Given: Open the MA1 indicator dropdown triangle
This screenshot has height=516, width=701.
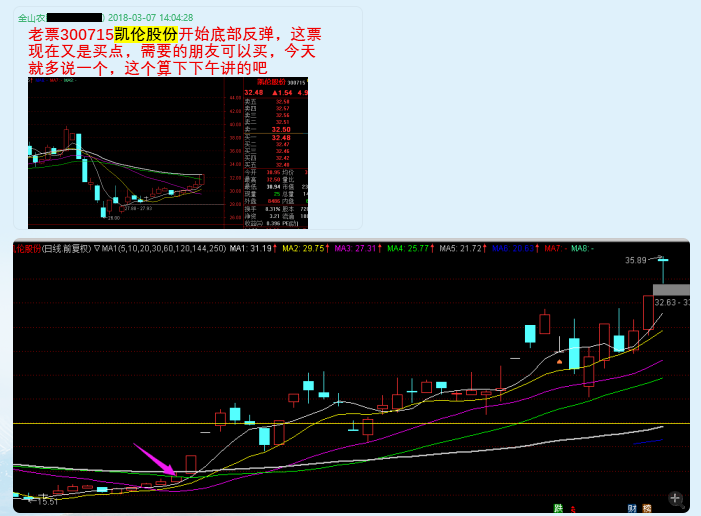Looking at the screenshot, I should [97, 249].
